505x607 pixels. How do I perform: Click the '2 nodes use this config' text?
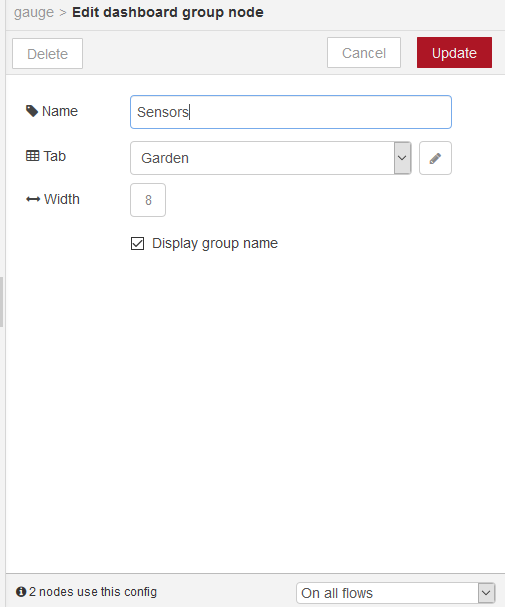[93, 592]
